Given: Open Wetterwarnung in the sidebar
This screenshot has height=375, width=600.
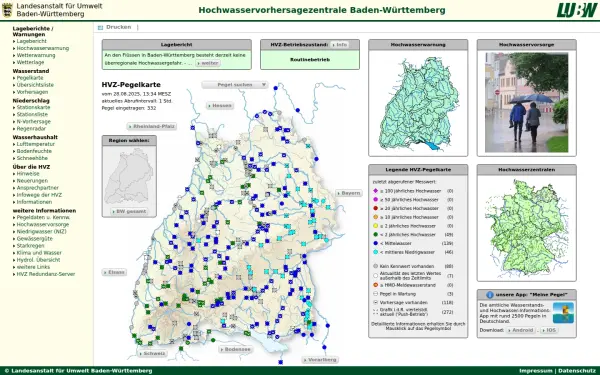Looking at the screenshot, I should (x=36, y=55).
